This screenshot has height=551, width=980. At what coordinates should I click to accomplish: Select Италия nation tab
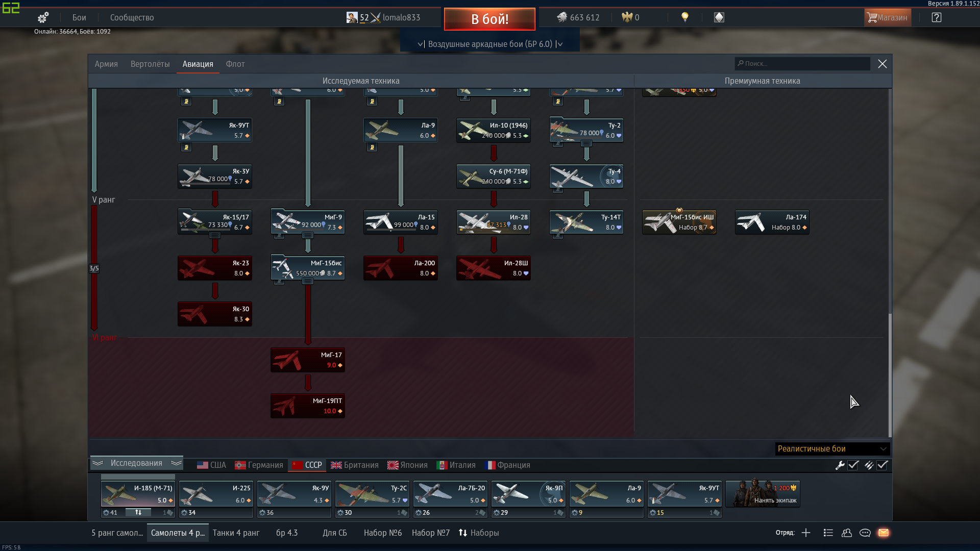[456, 465]
